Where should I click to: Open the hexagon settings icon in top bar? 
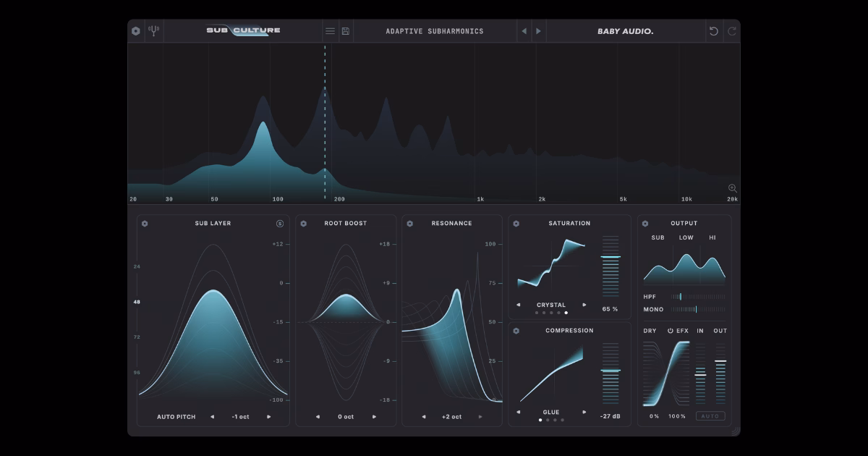136,31
